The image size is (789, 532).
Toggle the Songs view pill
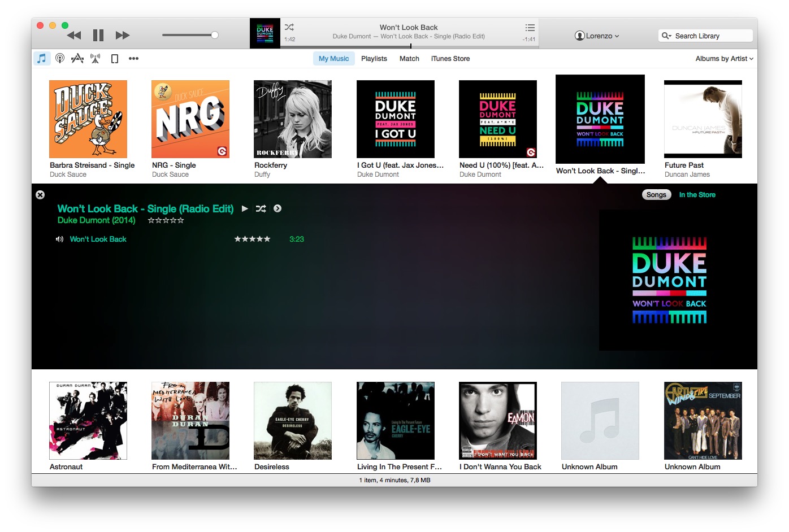[656, 195]
